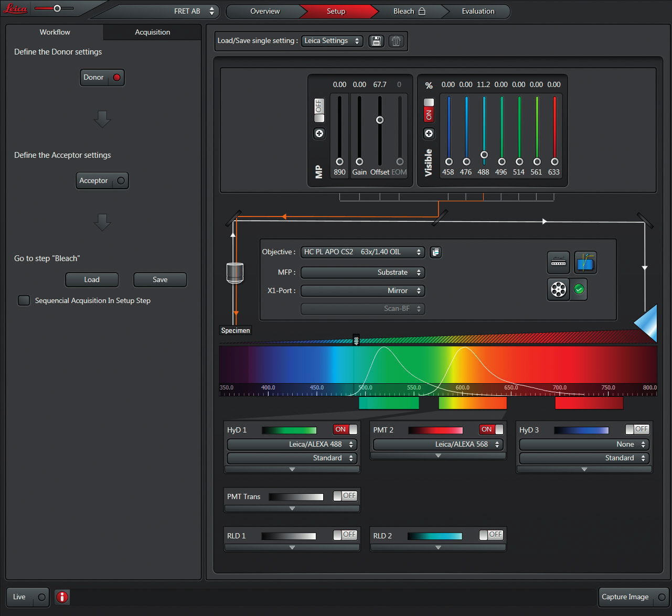672x616 pixels.
Task: Enable the RLD 2 detector
Action: pyautogui.click(x=491, y=535)
